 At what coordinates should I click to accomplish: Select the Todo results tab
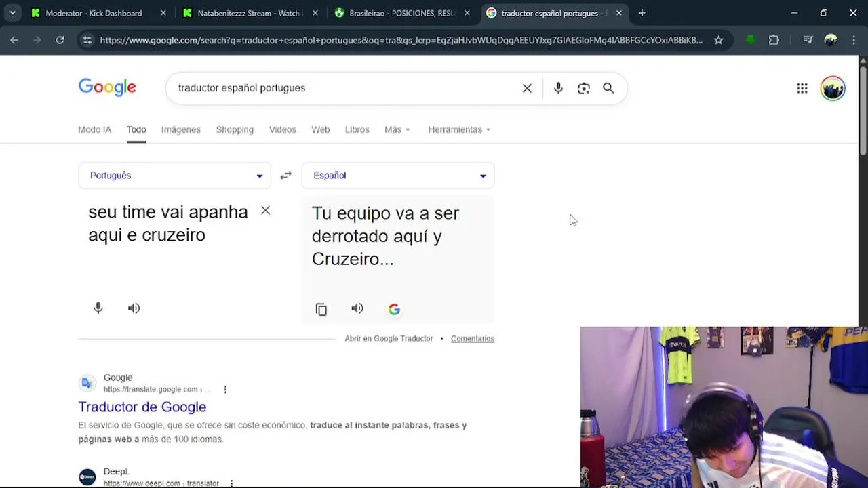136,129
